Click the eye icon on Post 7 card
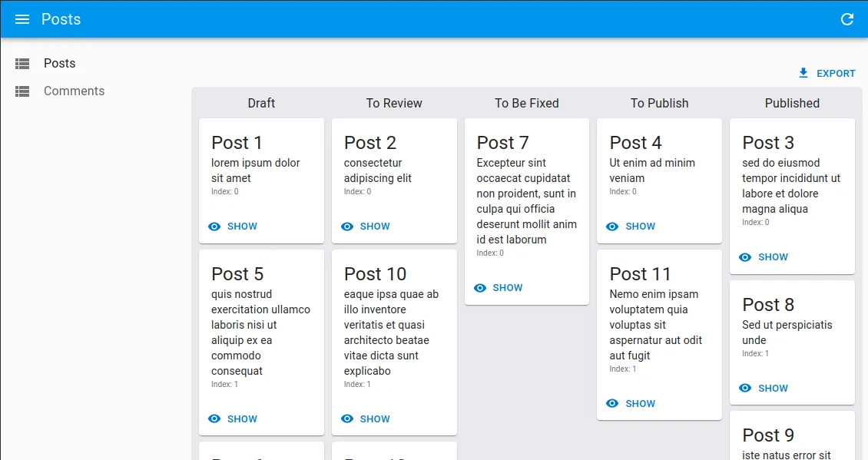The width and height of the screenshot is (868, 460). 480,288
